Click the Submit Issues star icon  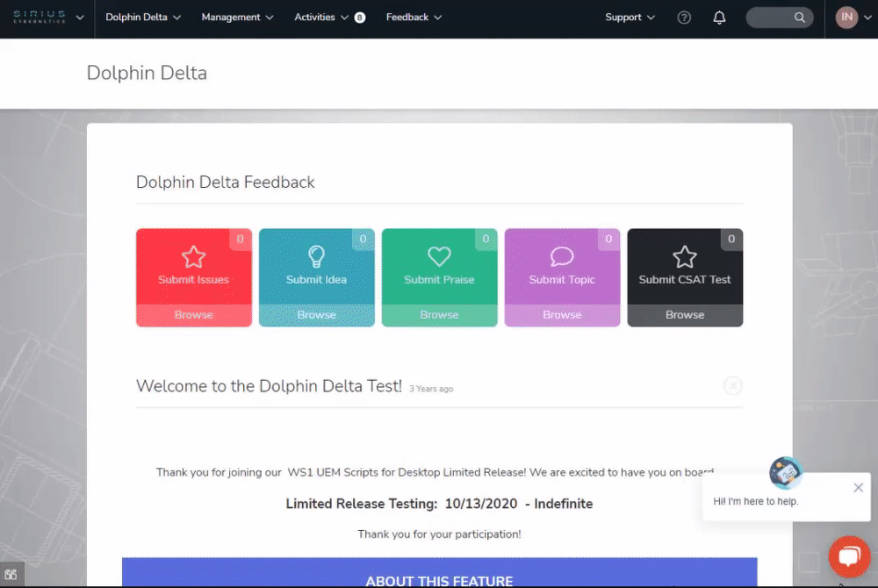coord(194,257)
